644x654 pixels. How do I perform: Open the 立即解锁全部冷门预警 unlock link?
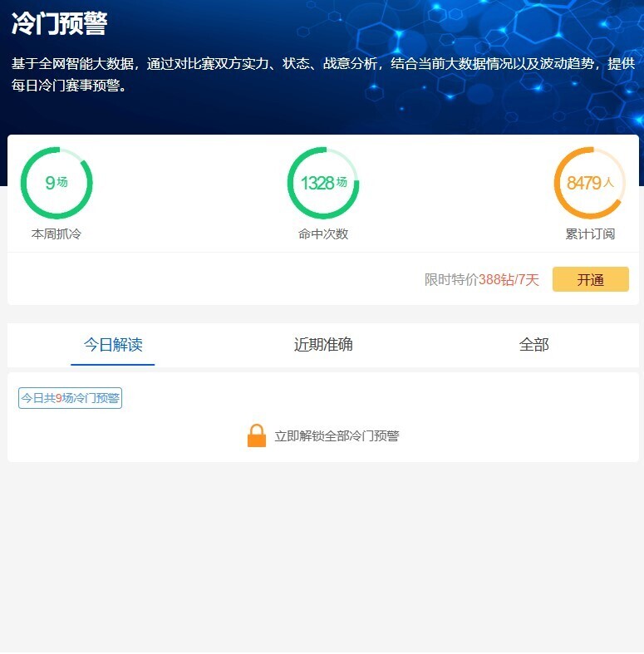click(x=337, y=435)
